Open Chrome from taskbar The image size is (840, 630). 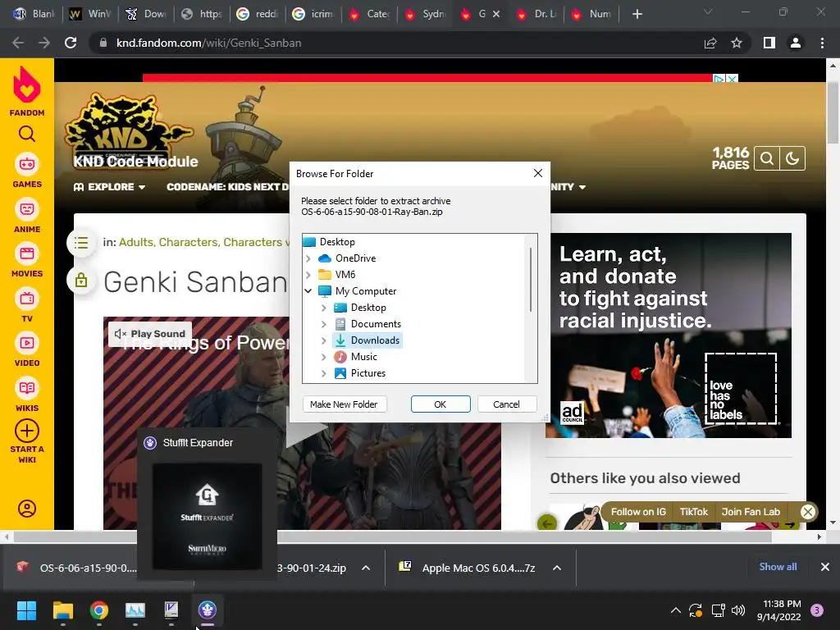tap(99, 609)
